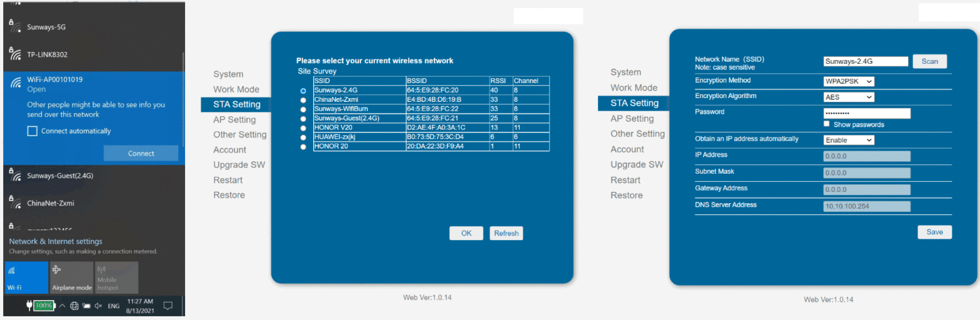Click Restart beside the Site Survey panel
The image size is (980, 320).
point(228,180)
